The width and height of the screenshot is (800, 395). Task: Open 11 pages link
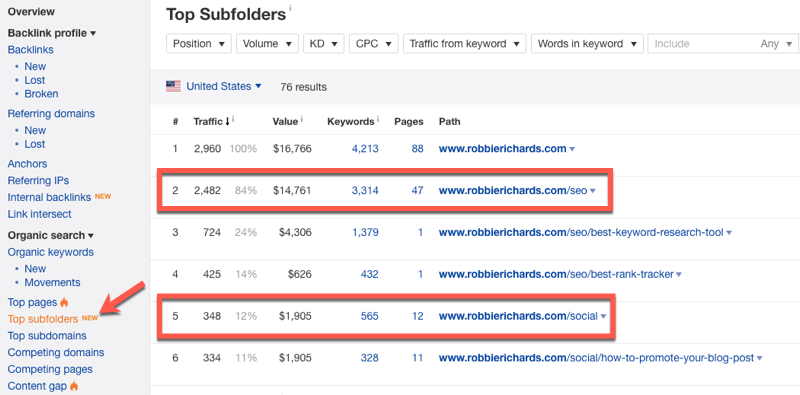418,358
